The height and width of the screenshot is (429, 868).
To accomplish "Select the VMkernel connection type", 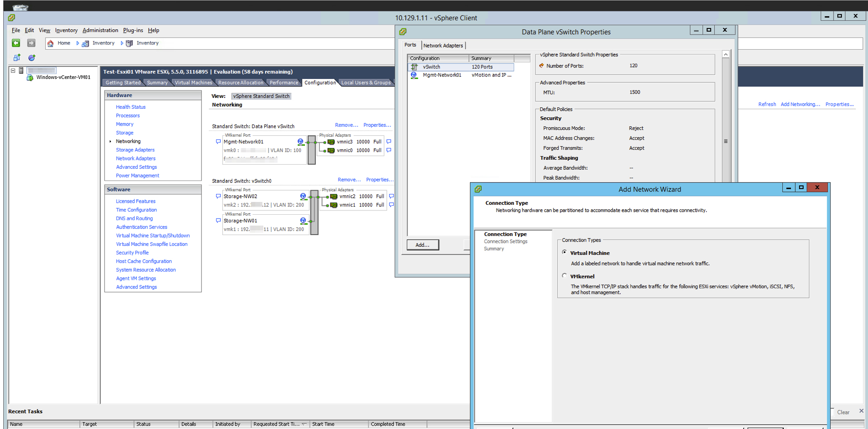I will tap(564, 276).
